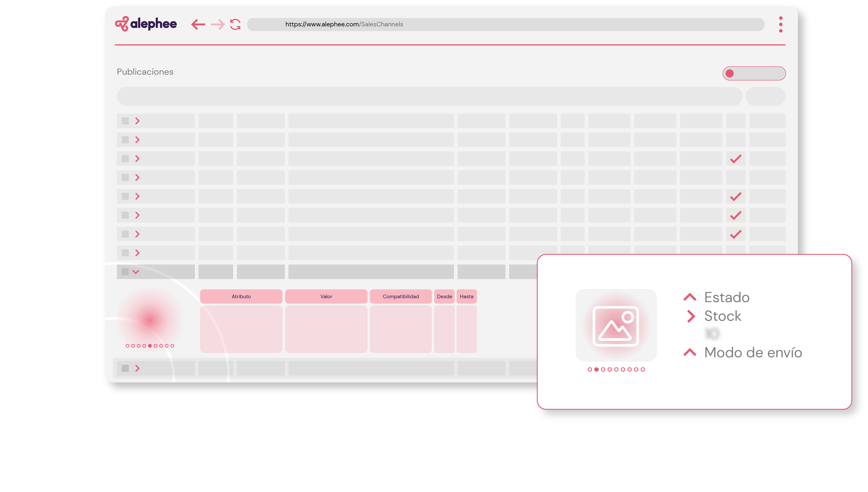
Task: Tick the checkbox in the eighth publication row
Action: [x=125, y=253]
